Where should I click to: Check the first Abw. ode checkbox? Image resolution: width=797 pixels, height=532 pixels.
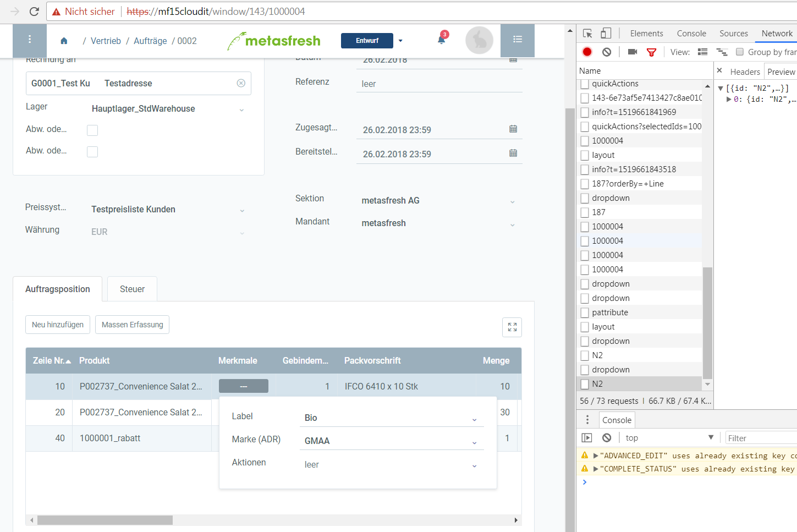[92, 130]
